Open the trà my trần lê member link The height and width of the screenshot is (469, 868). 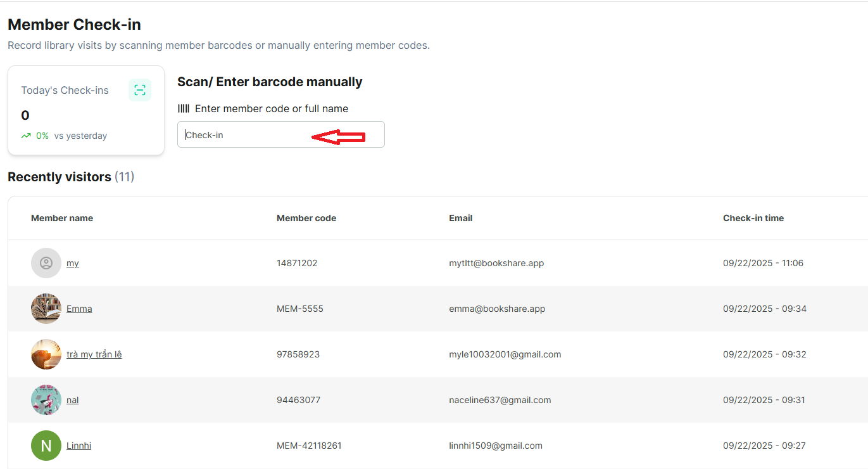[94, 354]
